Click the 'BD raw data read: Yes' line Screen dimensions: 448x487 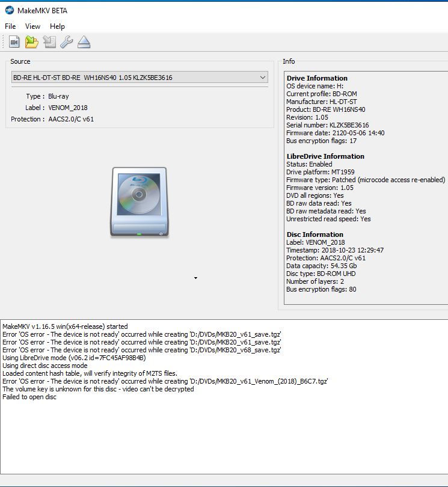coord(319,203)
